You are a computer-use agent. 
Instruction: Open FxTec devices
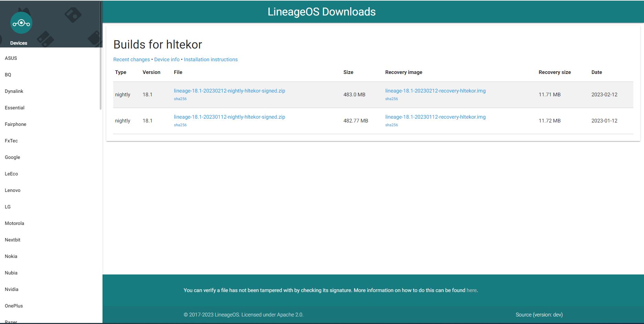11,141
